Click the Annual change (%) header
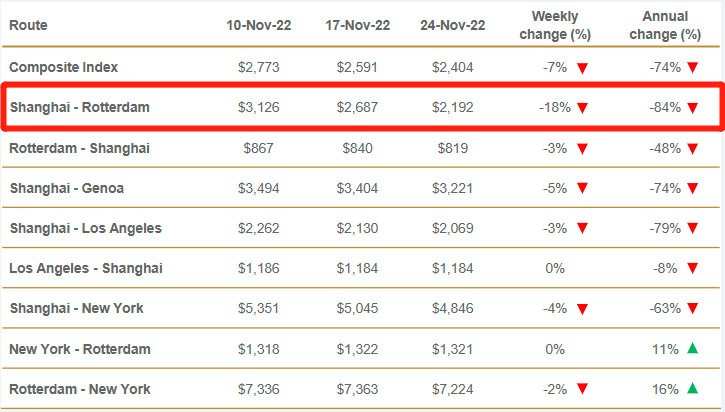 click(x=666, y=25)
